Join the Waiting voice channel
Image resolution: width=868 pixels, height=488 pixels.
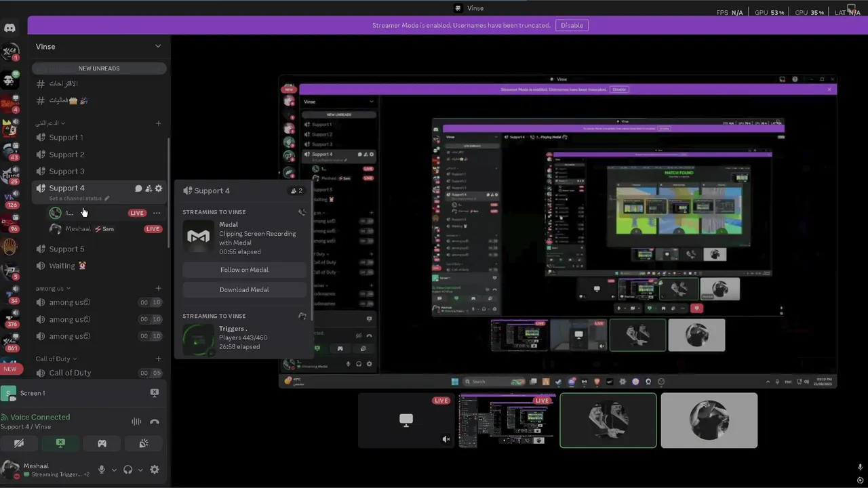click(99, 266)
